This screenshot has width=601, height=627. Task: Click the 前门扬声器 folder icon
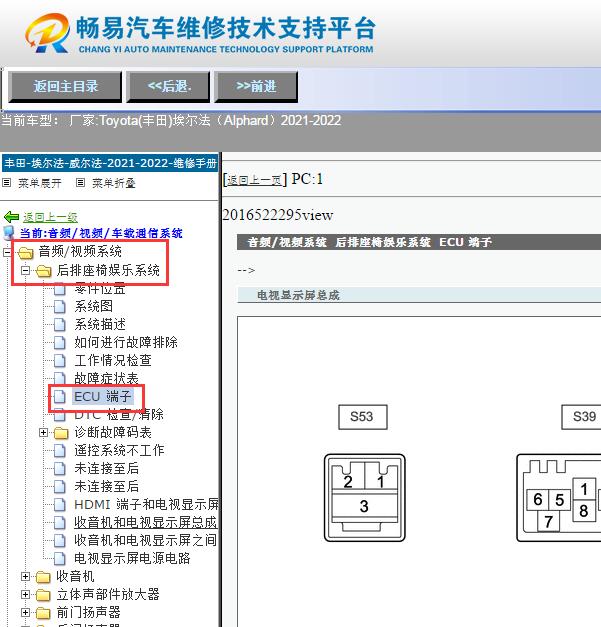43,613
